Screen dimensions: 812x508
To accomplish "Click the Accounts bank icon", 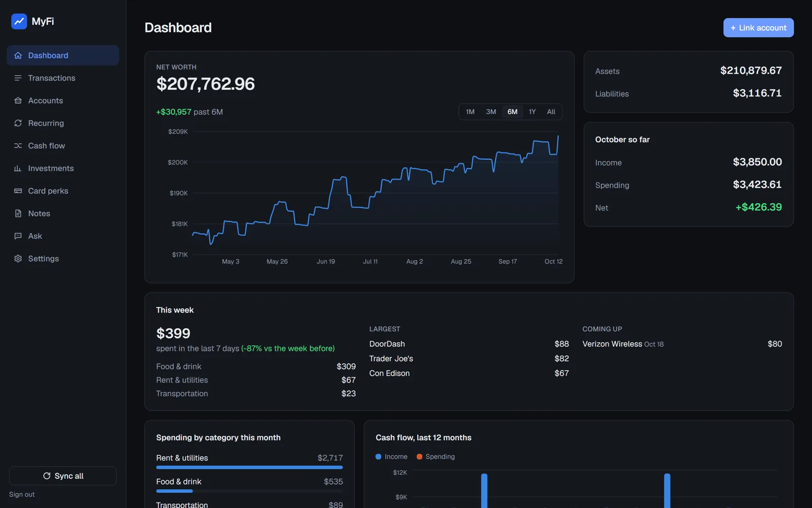I will [x=18, y=101].
